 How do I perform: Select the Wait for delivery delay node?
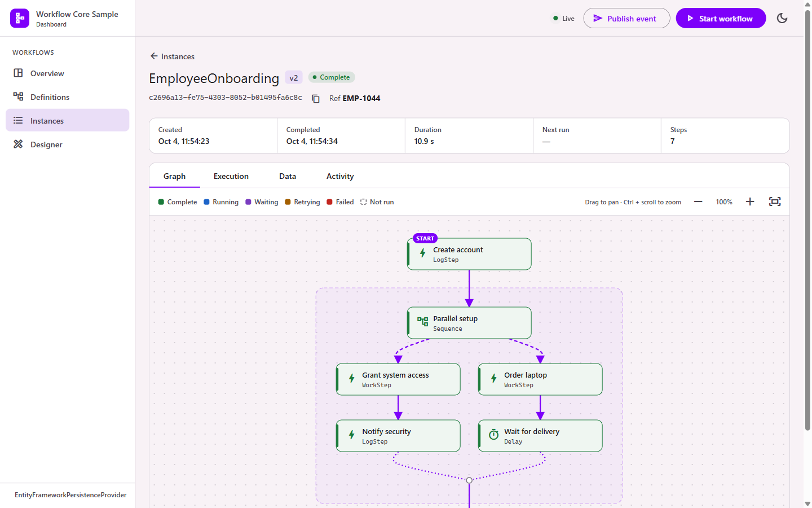click(540, 436)
